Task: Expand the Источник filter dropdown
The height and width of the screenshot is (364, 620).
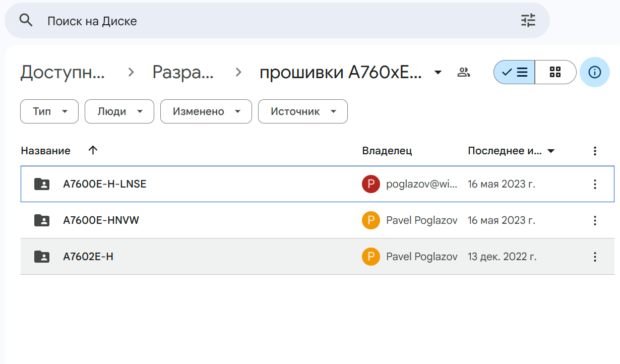Action: pos(302,111)
